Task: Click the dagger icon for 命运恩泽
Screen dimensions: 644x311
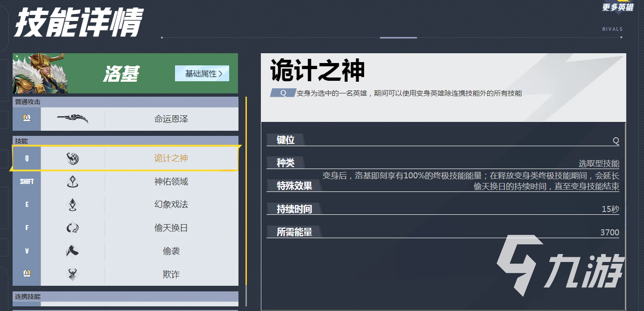Action: coord(72,119)
